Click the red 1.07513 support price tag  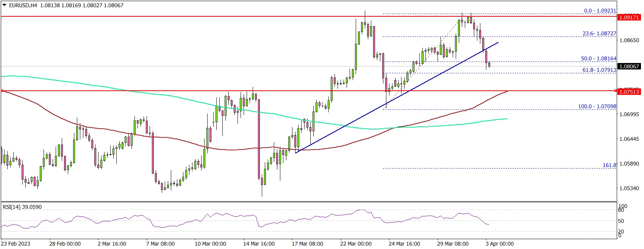pyautogui.click(x=628, y=91)
